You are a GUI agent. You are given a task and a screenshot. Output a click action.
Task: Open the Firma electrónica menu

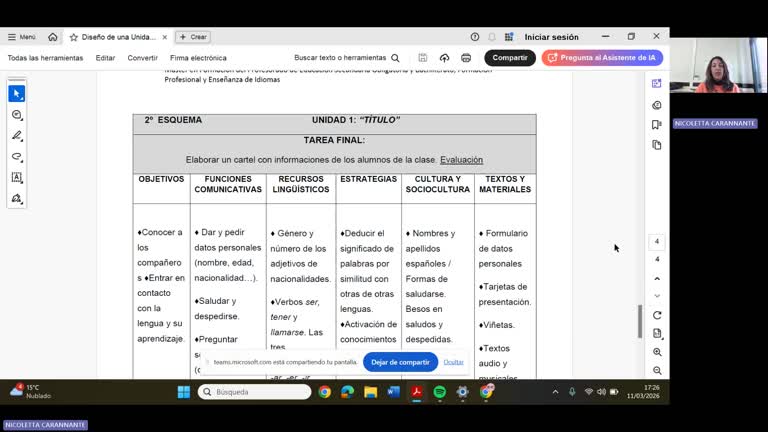click(x=198, y=58)
